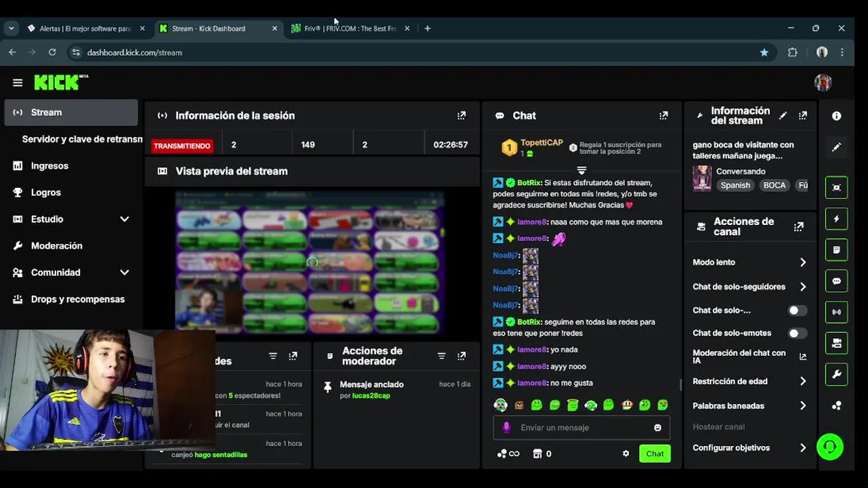Viewport: 868px width, 488px height.
Task: Click the Enviar un mensaje input field
Action: tap(581, 428)
